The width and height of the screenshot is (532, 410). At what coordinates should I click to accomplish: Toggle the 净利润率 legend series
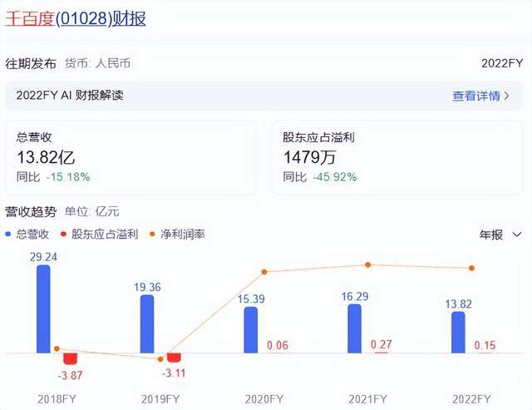click(x=177, y=235)
